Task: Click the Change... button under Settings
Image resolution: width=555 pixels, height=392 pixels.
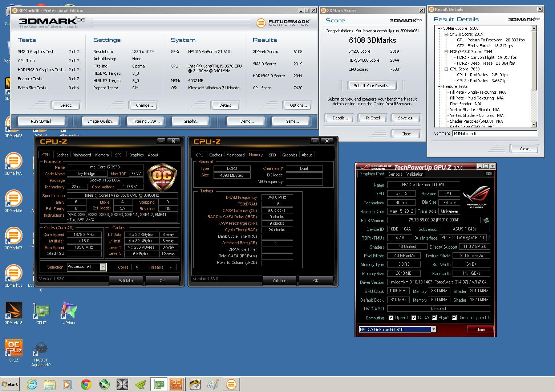Action: (144, 105)
